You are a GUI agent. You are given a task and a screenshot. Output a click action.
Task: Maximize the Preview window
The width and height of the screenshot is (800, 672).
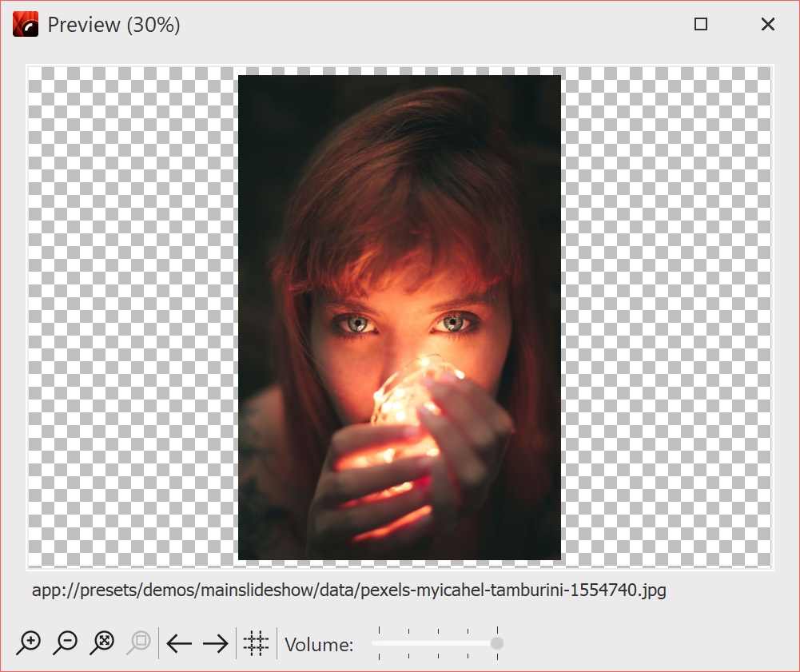[x=701, y=24]
